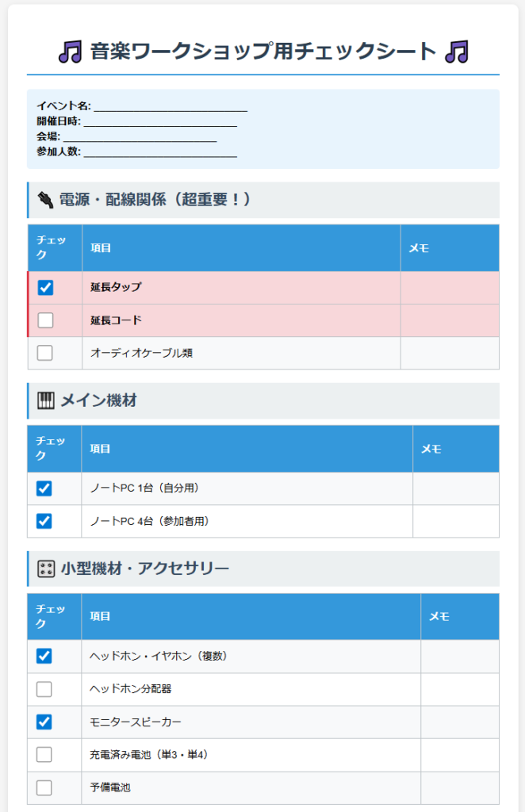Check the 充電済み電池 checkbox
This screenshot has height=812, width=525.
(x=44, y=755)
